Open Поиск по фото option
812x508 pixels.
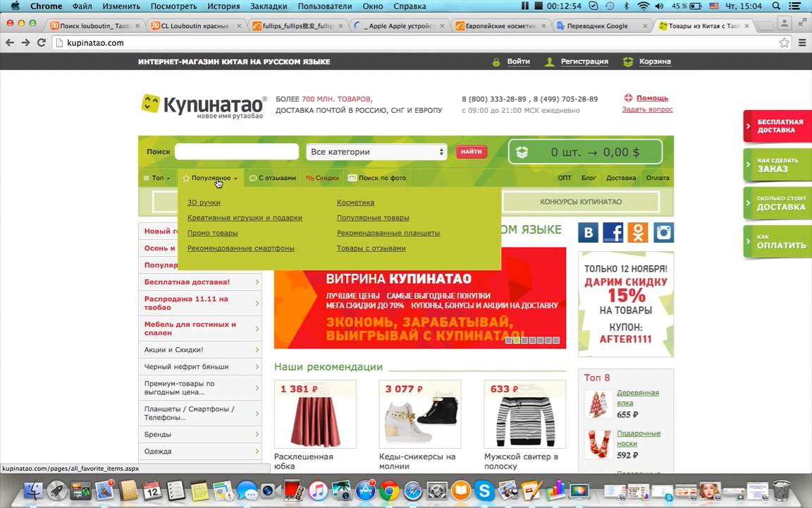377,178
